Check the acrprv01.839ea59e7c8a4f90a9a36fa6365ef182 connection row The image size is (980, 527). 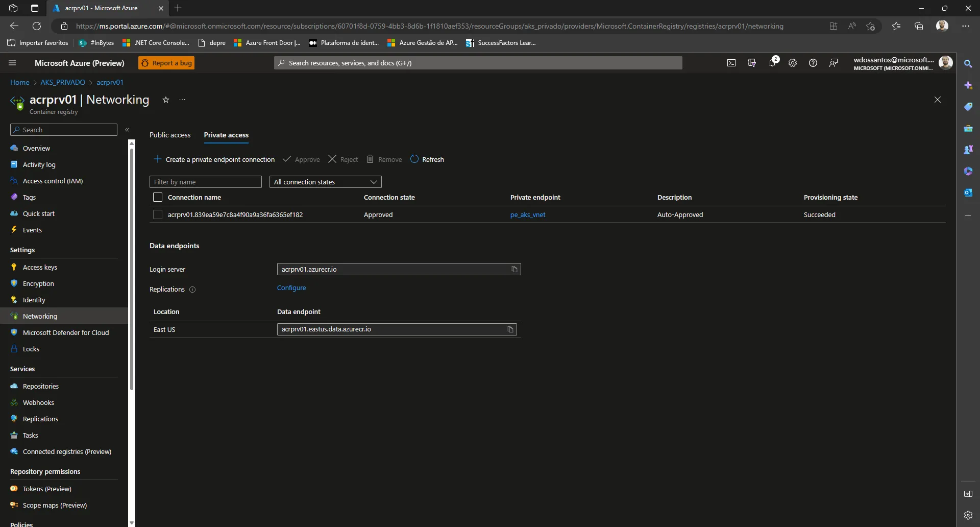point(158,214)
